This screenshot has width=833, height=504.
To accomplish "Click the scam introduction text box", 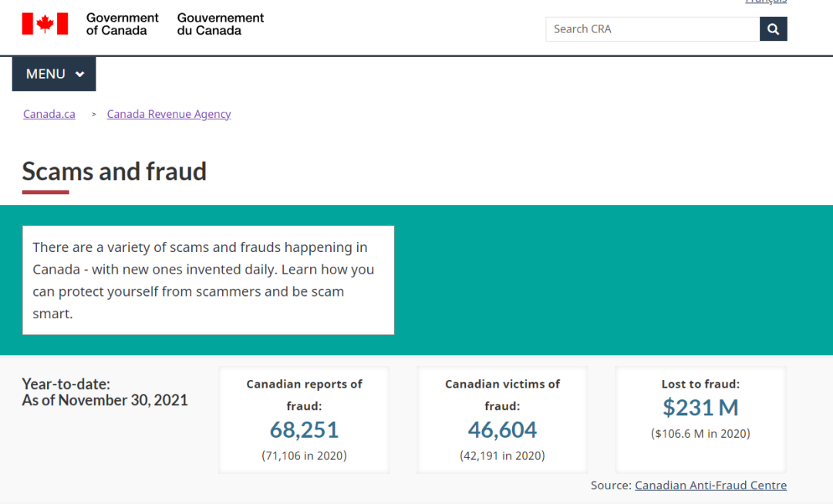I will click(208, 281).
